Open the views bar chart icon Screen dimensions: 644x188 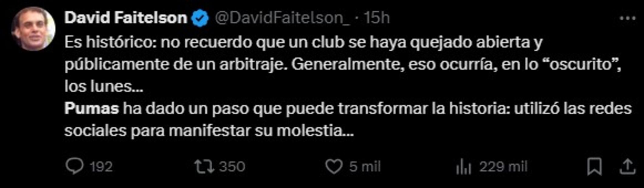pos(463,167)
